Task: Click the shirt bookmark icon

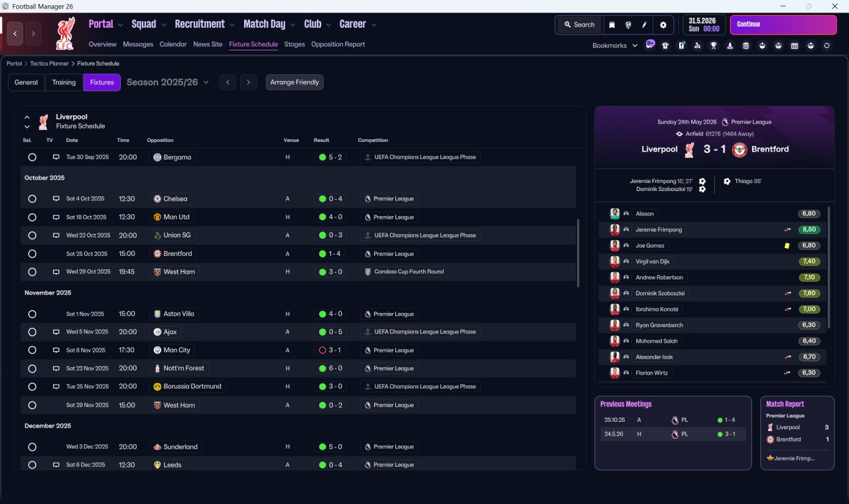Action: point(665,46)
